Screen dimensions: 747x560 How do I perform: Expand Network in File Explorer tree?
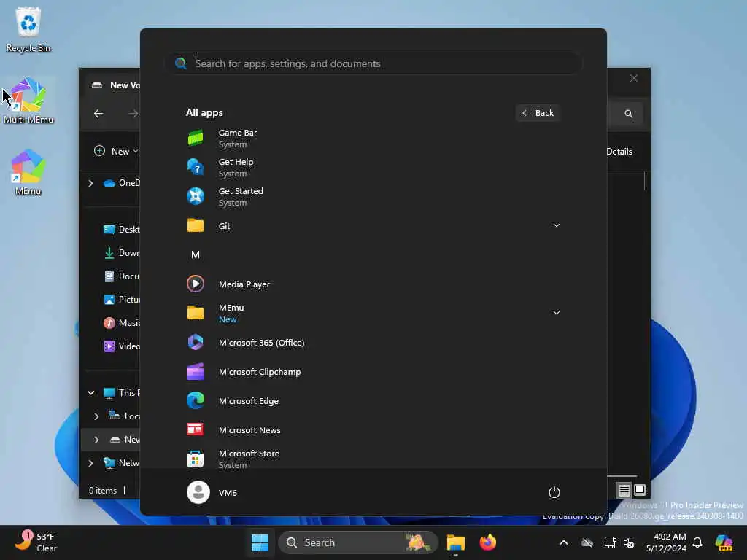pyautogui.click(x=91, y=463)
